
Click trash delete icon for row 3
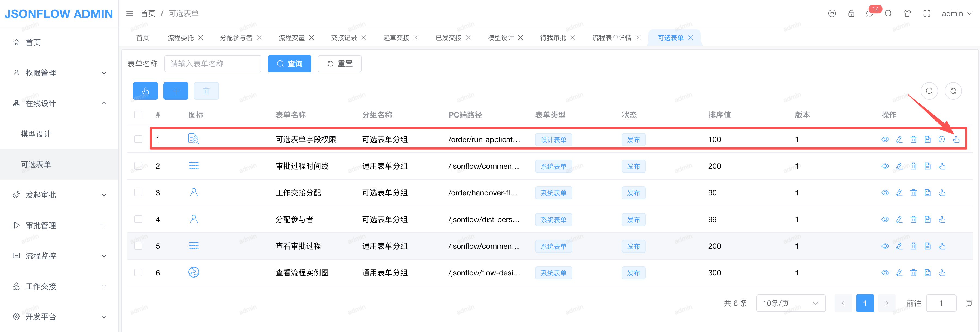(x=913, y=193)
